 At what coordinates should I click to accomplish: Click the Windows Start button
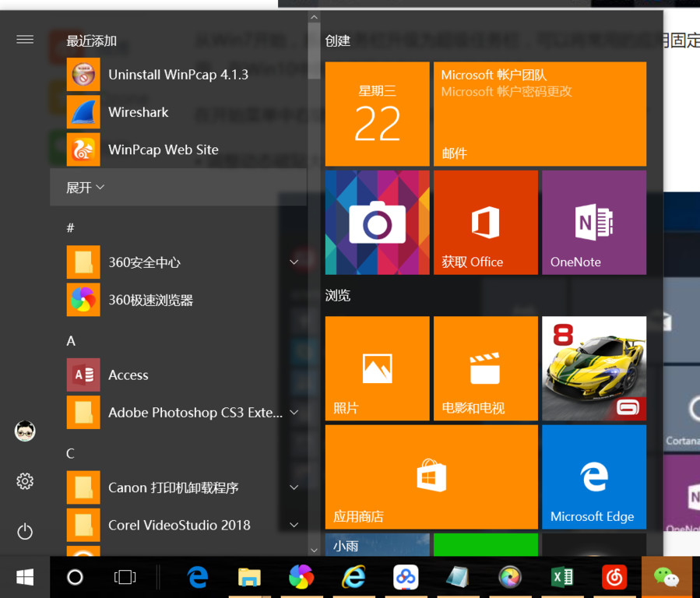coord(25,577)
